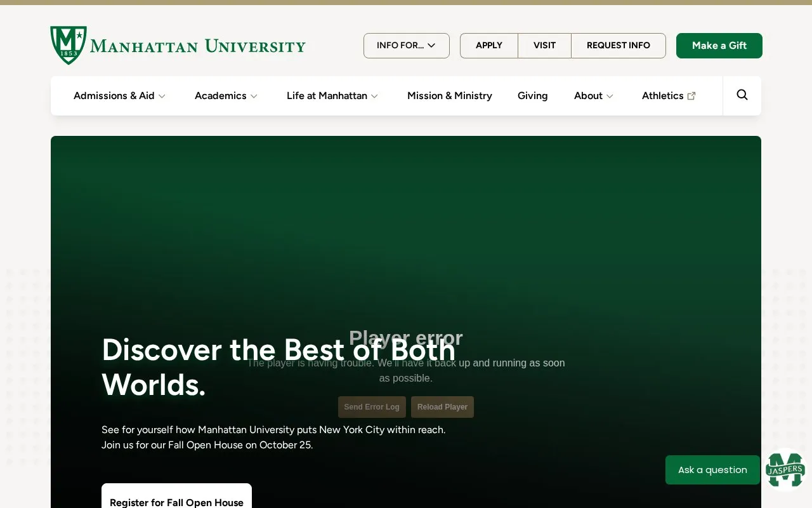Click the Send Error Log button
The width and height of the screenshot is (812, 508).
(372, 407)
